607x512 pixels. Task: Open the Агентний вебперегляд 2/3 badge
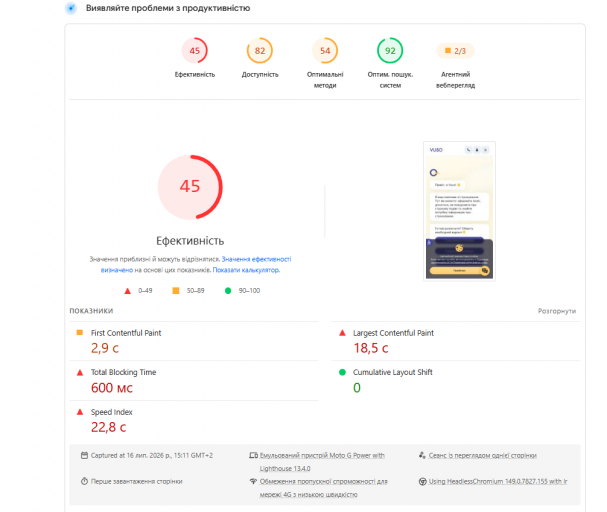[455, 65]
